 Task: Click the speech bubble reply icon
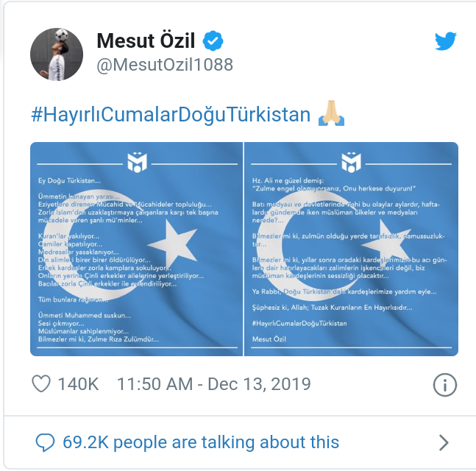(x=46, y=442)
